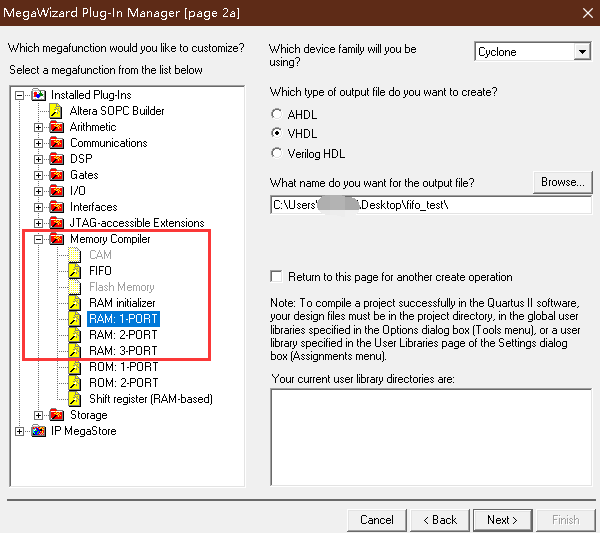This screenshot has width=600, height=533.
Task: Click the Arithmetic folder icon
Action: pos(57,127)
